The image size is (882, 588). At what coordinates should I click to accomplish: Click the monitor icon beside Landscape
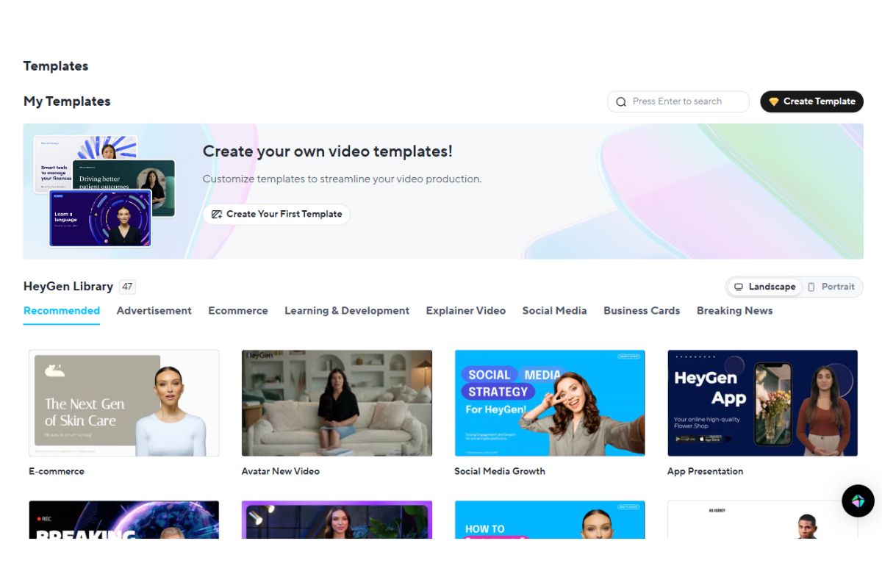coord(739,287)
